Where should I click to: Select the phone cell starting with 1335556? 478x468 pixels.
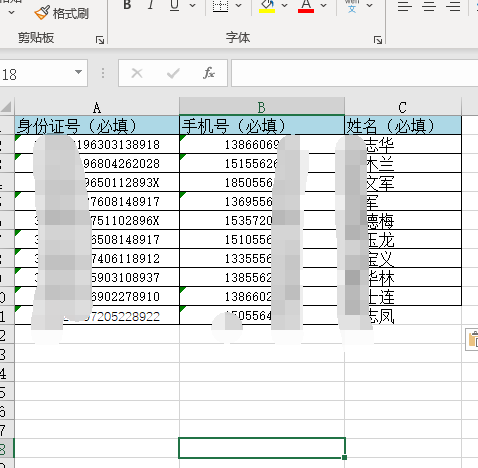262,258
